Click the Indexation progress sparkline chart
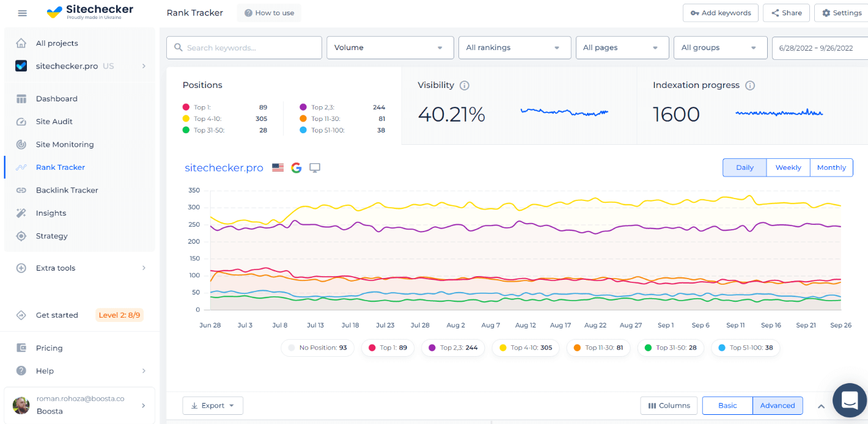 click(779, 112)
